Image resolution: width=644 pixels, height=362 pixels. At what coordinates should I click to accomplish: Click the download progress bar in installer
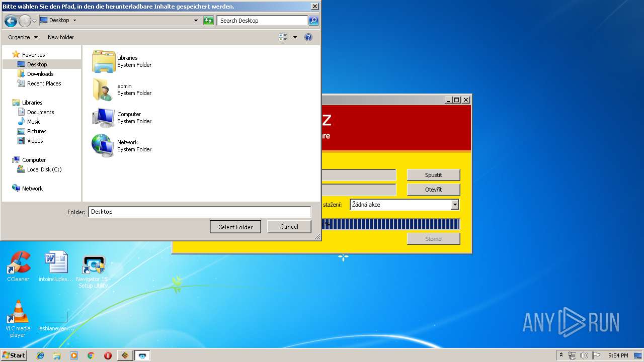pos(390,224)
